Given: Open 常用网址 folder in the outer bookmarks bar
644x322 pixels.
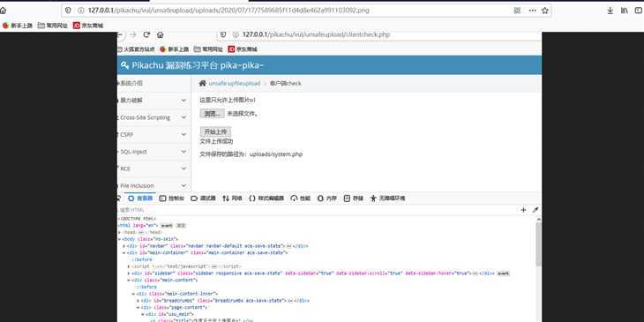Looking at the screenshot, I should [x=53, y=26].
